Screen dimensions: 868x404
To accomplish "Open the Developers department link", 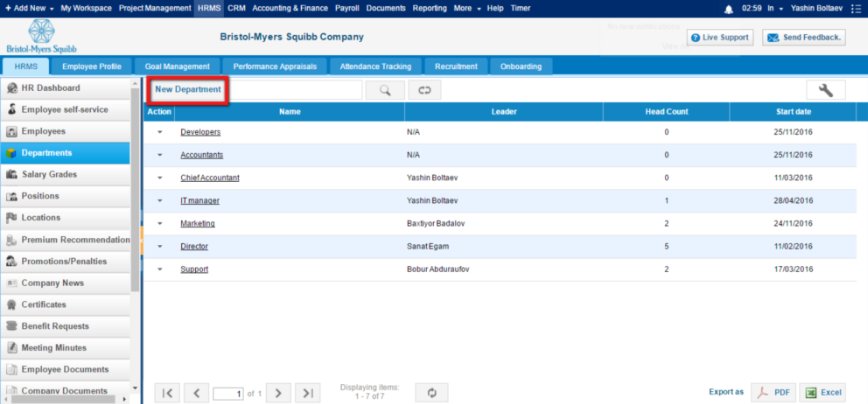I will [200, 133].
